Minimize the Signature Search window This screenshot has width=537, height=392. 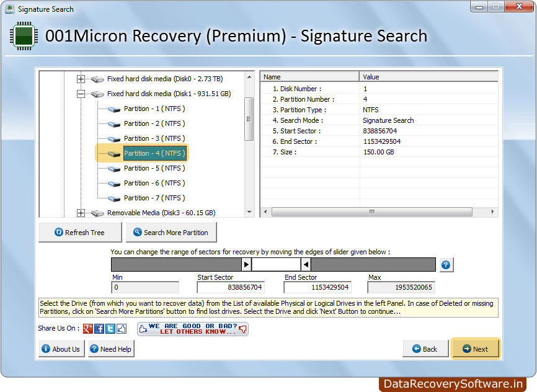[479, 6]
